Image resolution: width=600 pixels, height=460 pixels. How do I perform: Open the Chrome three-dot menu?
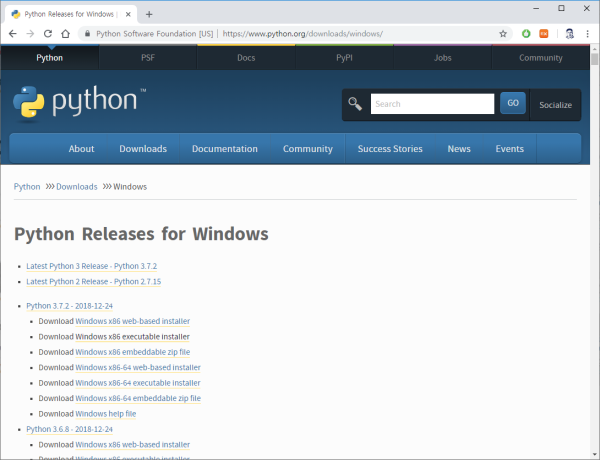tap(588, 33)
